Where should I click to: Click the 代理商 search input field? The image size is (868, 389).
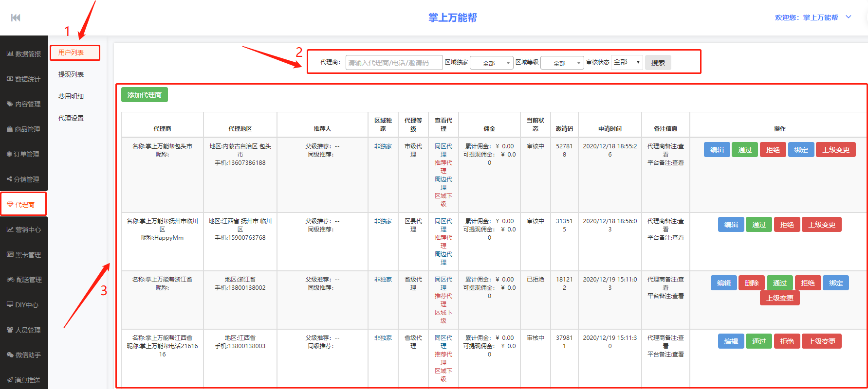click(x=394, y=63)
